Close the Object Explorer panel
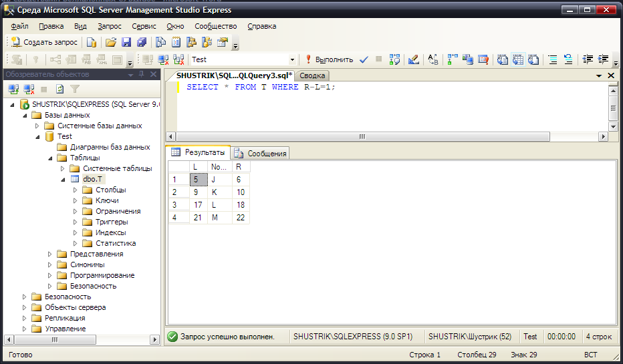This screenshot has height=364, width=623. pos(153,74)
